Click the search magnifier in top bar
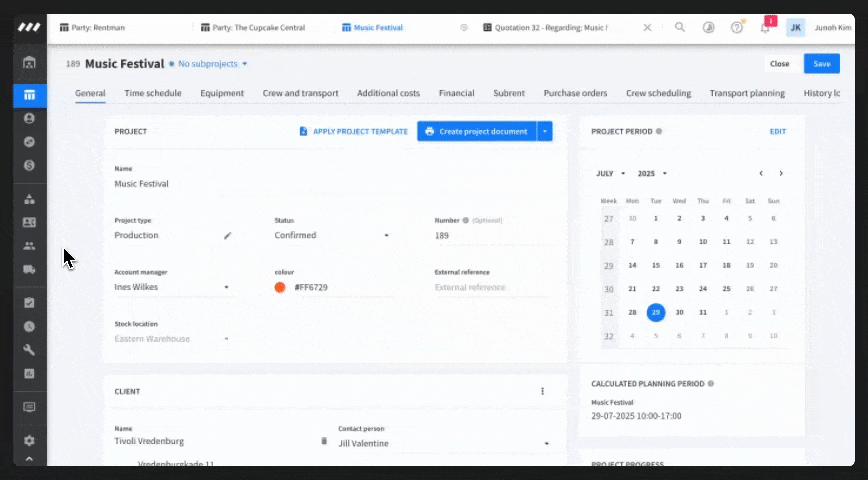The width and height of the screenshot is (868, 480). click(680, 27)
